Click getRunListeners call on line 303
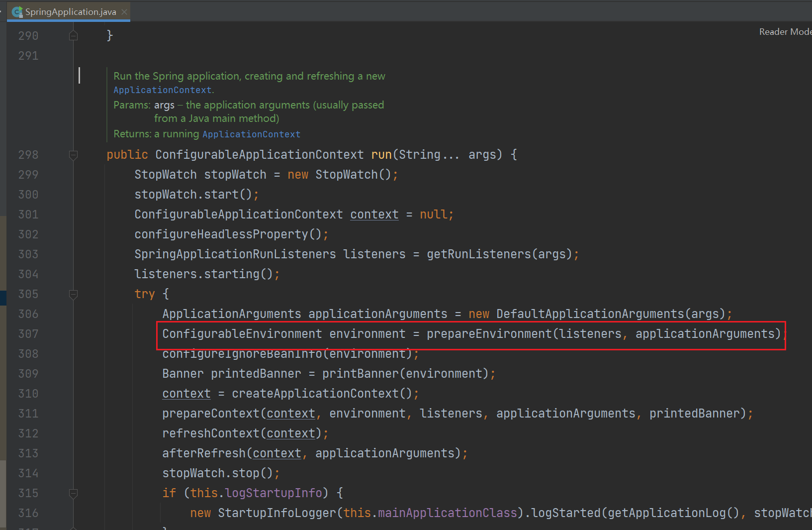The height and width of the screenshot is (530, 812). click(x=479, y=254)
